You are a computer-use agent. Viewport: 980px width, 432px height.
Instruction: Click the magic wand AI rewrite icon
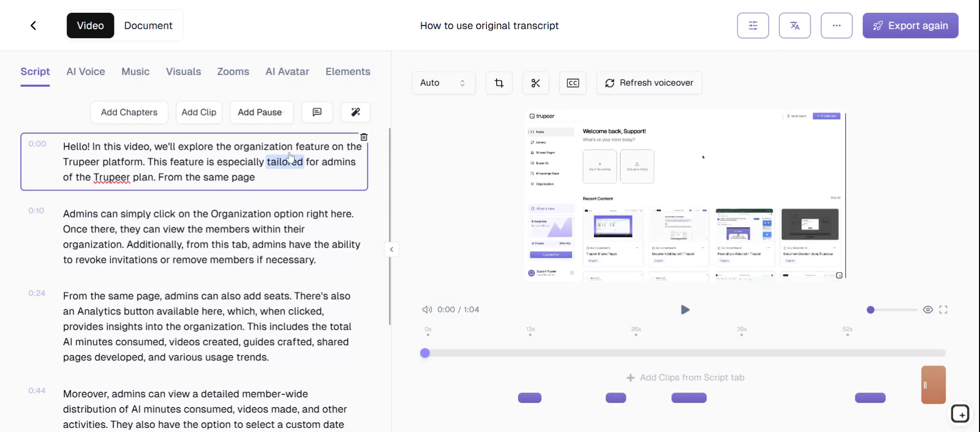pyautogui.click(x=356, y=112)
